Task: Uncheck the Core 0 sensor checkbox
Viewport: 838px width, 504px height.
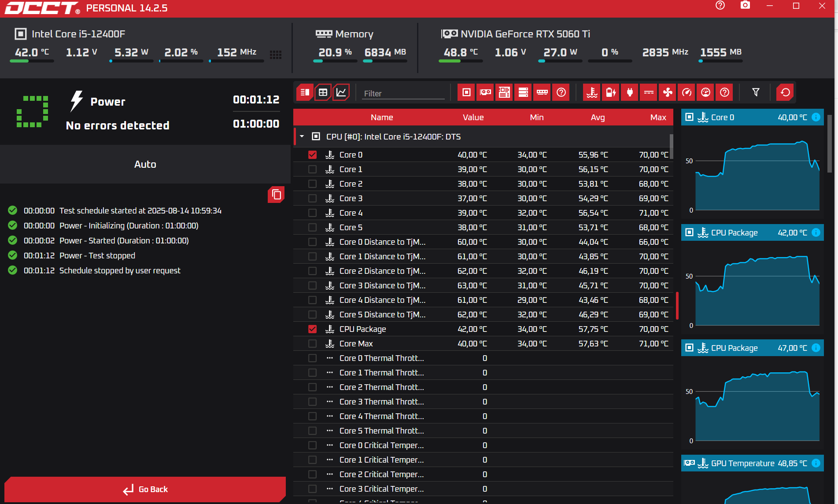Action: (x=312, y=155)
